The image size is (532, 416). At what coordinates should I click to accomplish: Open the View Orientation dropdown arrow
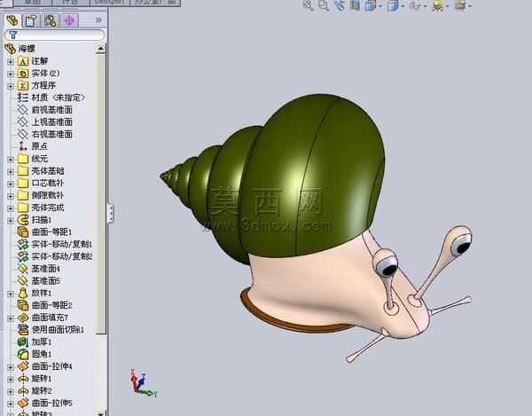click(x=380, y=6)
